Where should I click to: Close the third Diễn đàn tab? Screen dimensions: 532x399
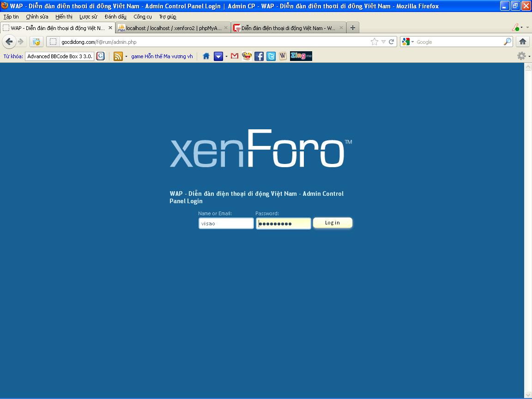pyautogui.click(x=341, y=28)
